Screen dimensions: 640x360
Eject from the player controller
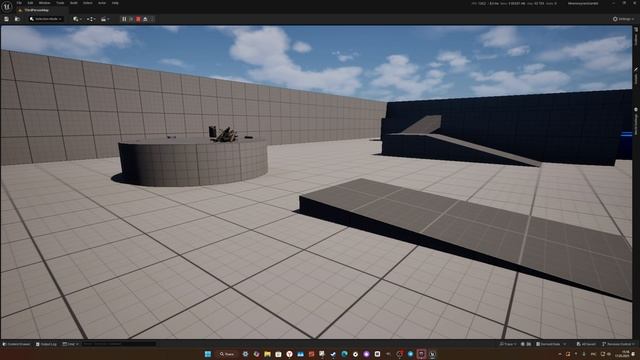(x=145, y=19)
